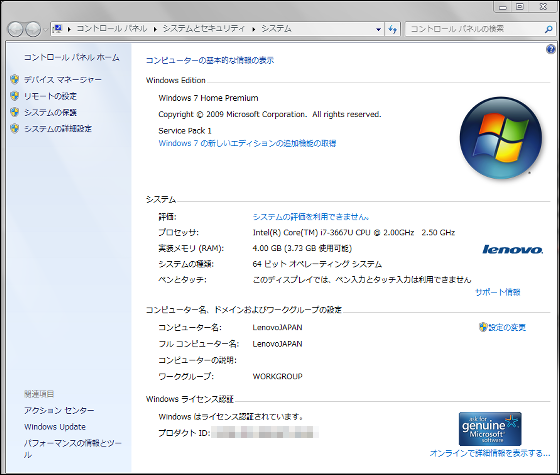Click shield icon beside リモートの設定
The height and width of the screenshot is (475, 560).
click(x=15, y=96)
